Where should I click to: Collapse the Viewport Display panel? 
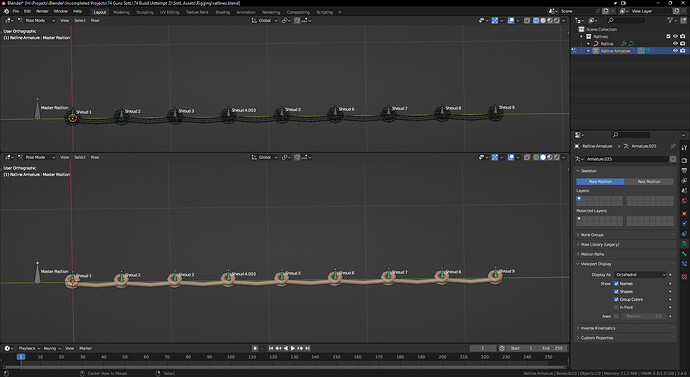click(x=595, y=264)
